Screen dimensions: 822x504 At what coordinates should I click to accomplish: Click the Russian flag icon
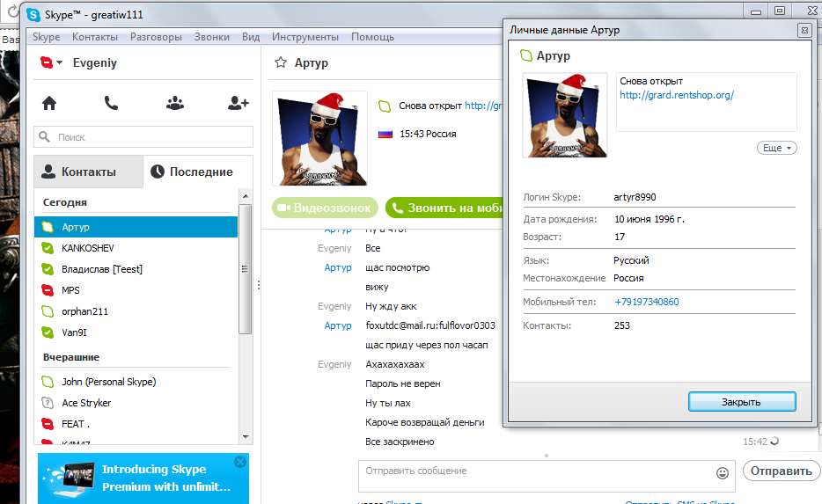(x=385, y=134)
